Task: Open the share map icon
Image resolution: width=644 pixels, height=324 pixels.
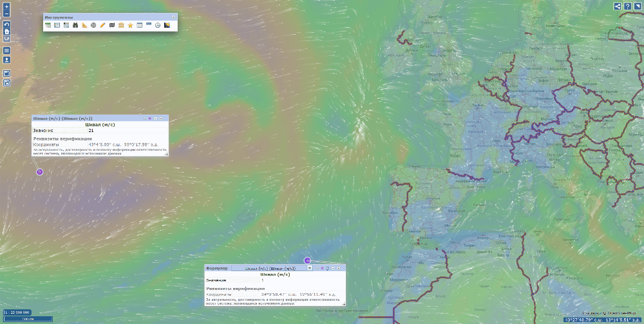Action: click(618, 6)
